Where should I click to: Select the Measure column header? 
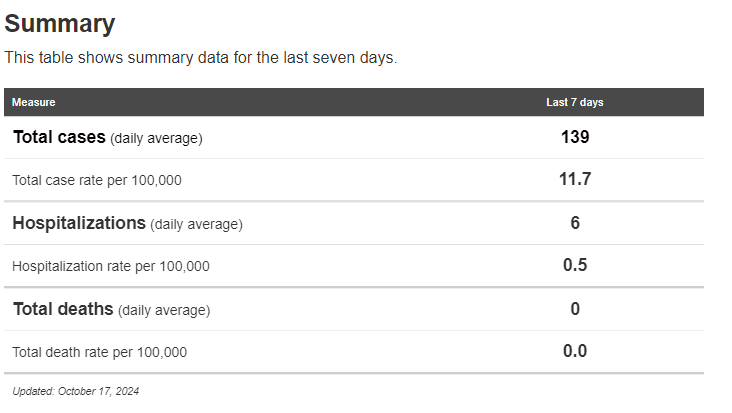tap(33, 102)
